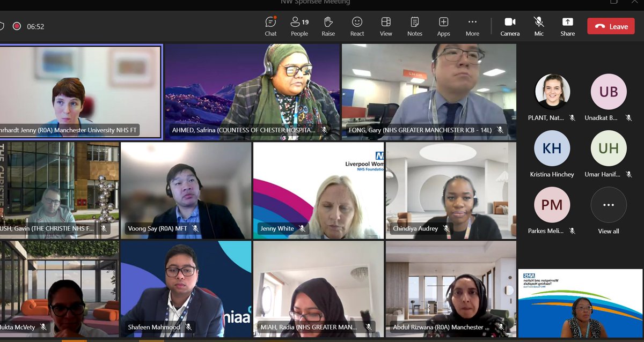Screen dimensions: 644x342
Task: Click the Jenny White name label
Action: pos(277,228)
